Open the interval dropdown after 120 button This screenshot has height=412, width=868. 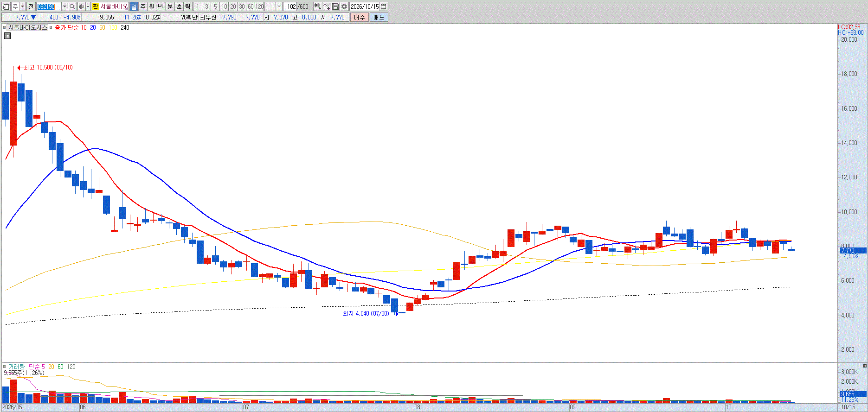point(279,6)
